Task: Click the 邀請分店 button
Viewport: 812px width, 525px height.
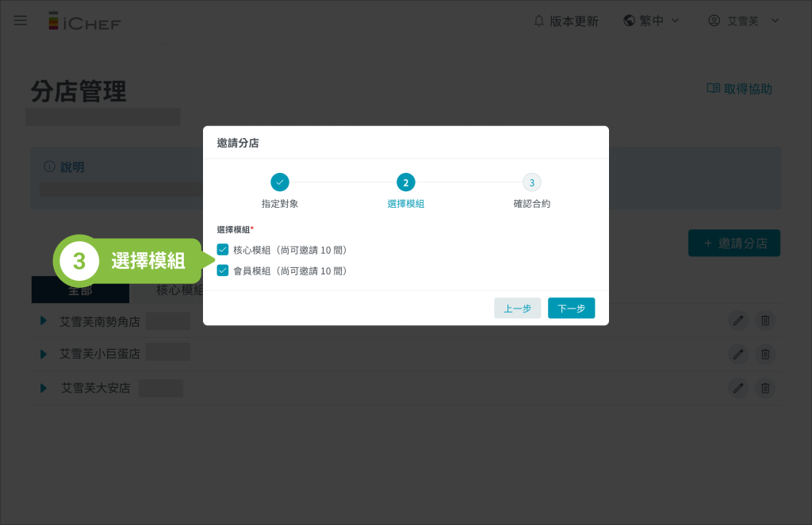Action: 734,243
